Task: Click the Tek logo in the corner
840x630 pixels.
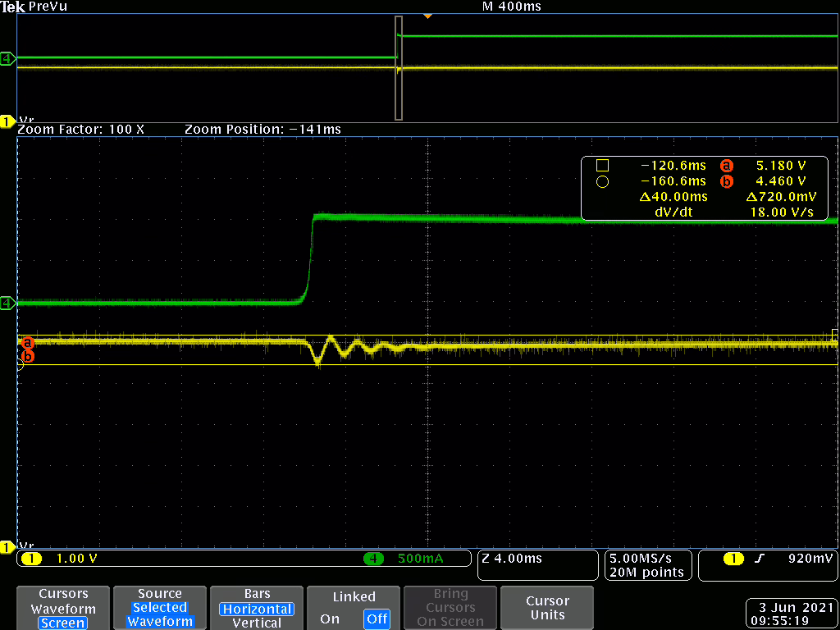Action: pos(13,7)
